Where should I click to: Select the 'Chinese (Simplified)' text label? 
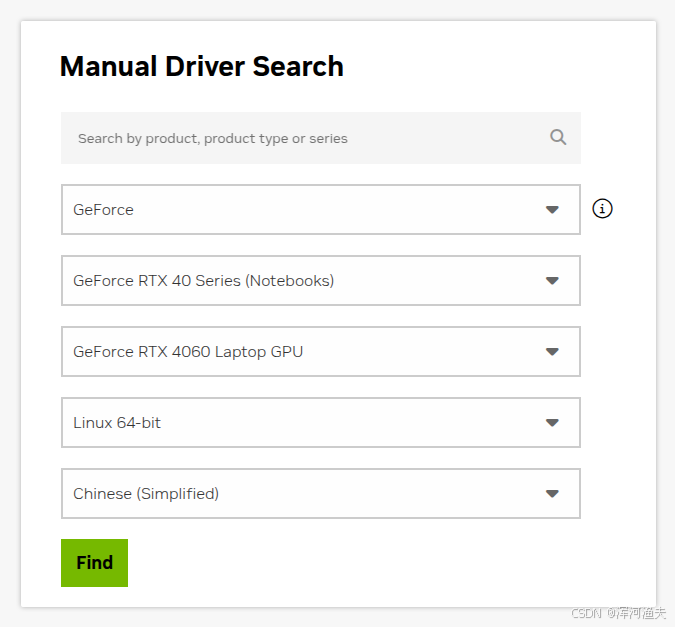[x=146, y=494]
